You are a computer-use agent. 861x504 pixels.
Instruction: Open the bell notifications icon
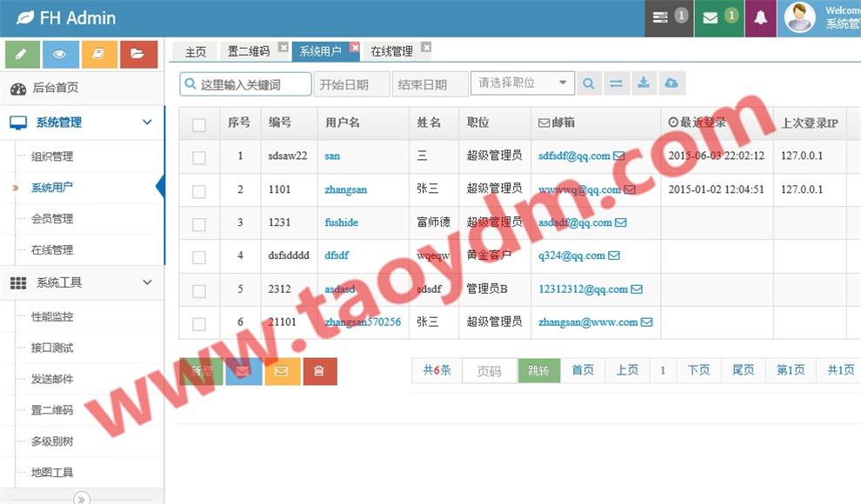(760, 17)
